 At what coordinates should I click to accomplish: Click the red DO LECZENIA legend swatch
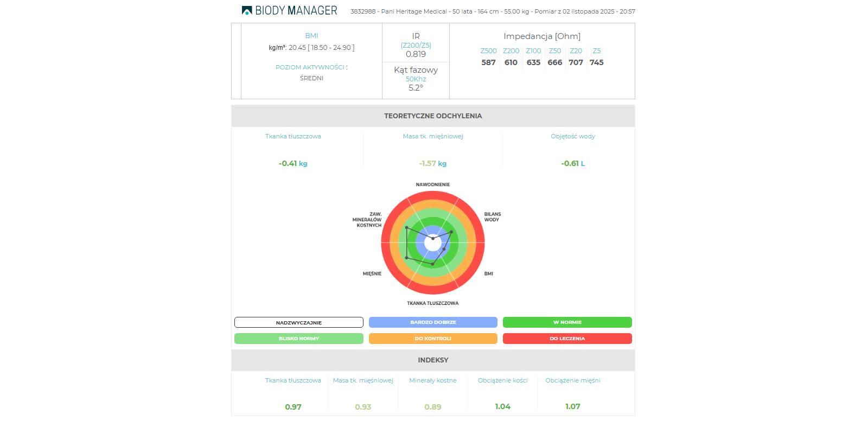(567, 339)
